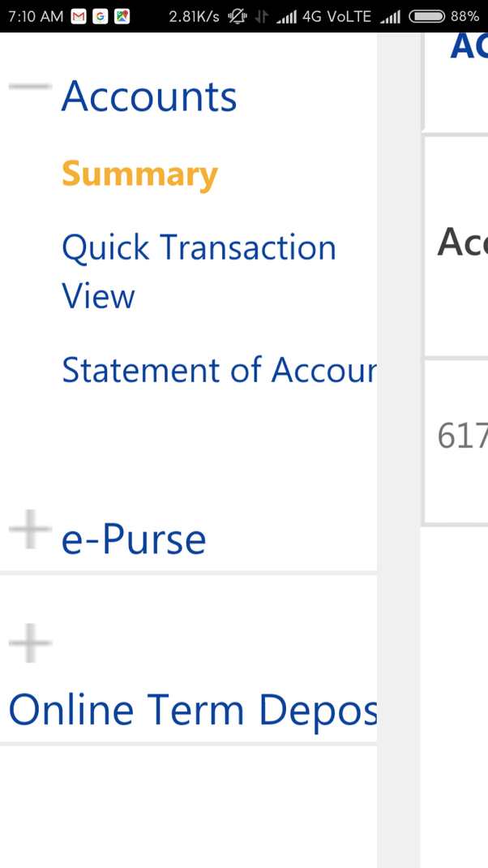Image resolution: width=488 pixels, height=868 pixels.
Task: Tap the silent mode status icon
Action: coord(238,16)
